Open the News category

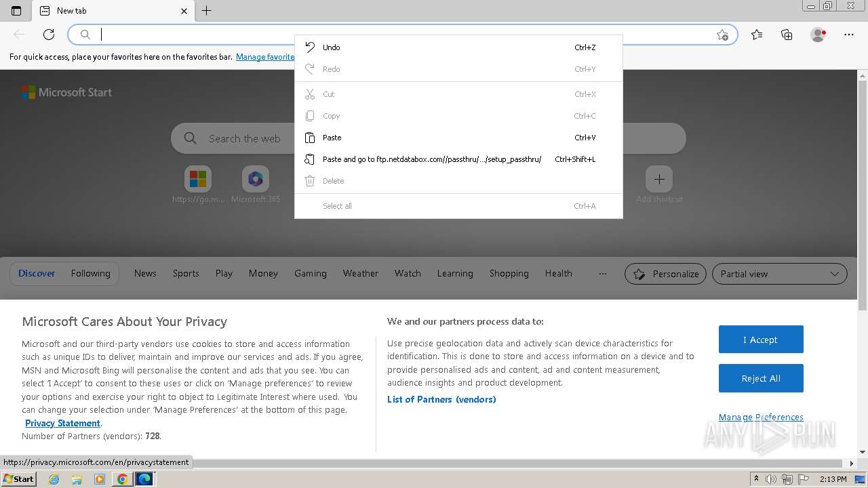coord(145,273)
